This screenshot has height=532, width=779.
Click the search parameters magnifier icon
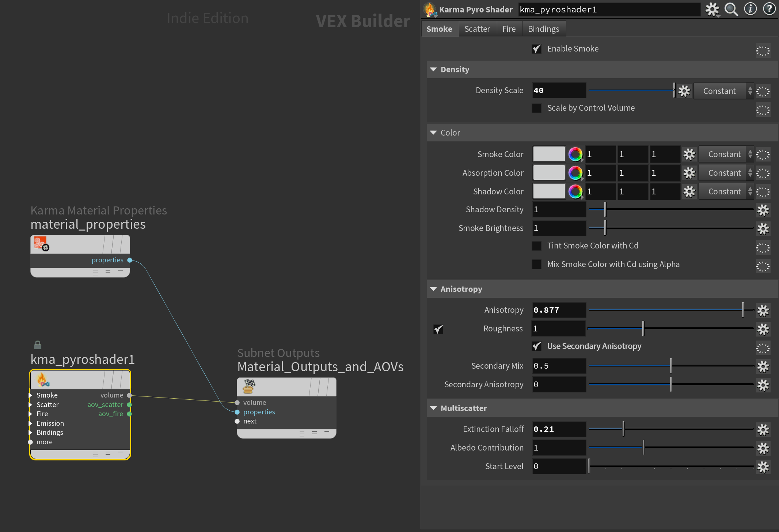tap(731, 9)
